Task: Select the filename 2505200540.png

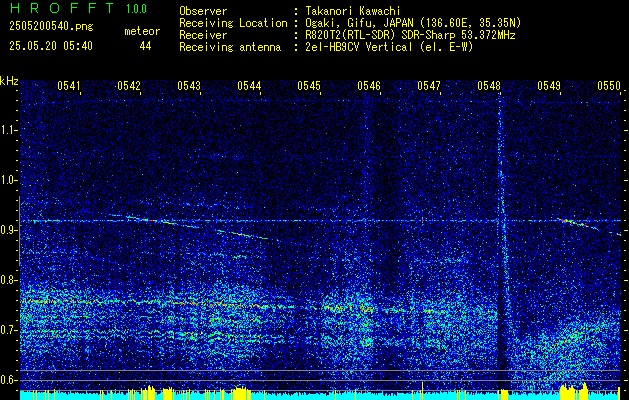Action: click(x=51, y=26)
